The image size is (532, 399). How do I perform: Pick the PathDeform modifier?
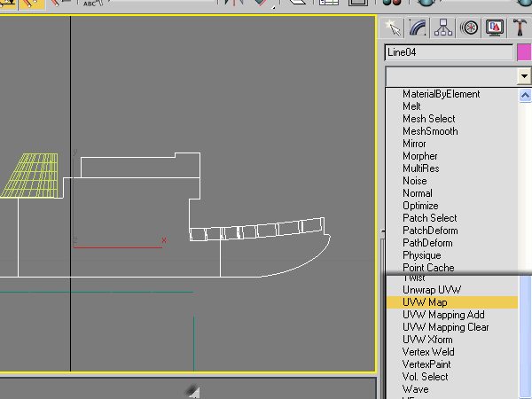point(427,243)
